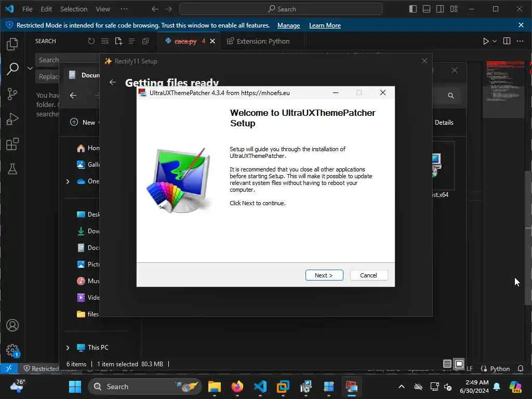Open Details pane in File Explorer
Viewport: 532px width, 399px height.
[x=444, y=123]
